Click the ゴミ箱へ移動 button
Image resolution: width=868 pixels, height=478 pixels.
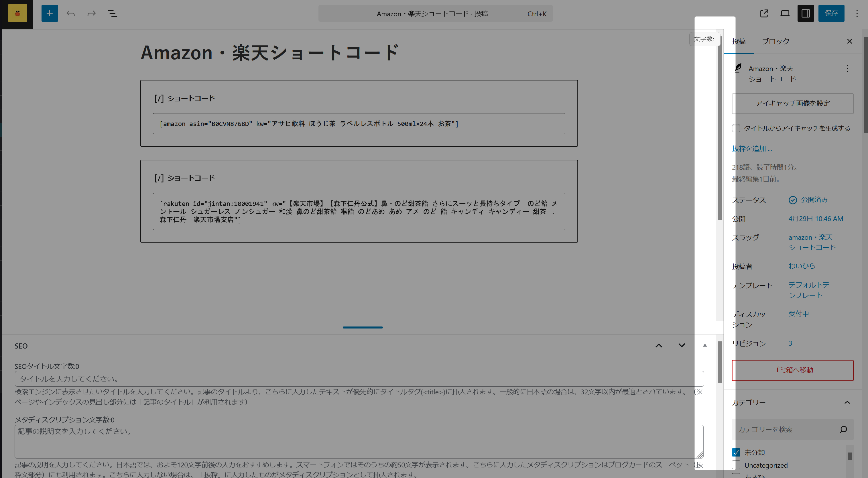pos(792,370)
